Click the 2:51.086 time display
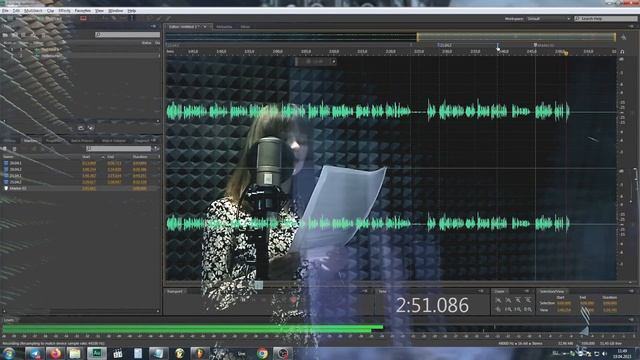Screen dimensions: 640x360 pos(432,305)
